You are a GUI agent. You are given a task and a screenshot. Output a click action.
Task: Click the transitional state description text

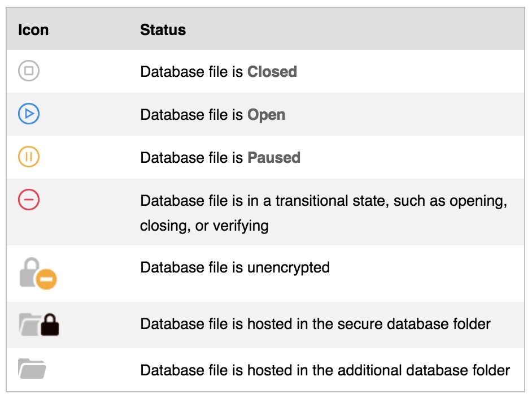(324, 213)
